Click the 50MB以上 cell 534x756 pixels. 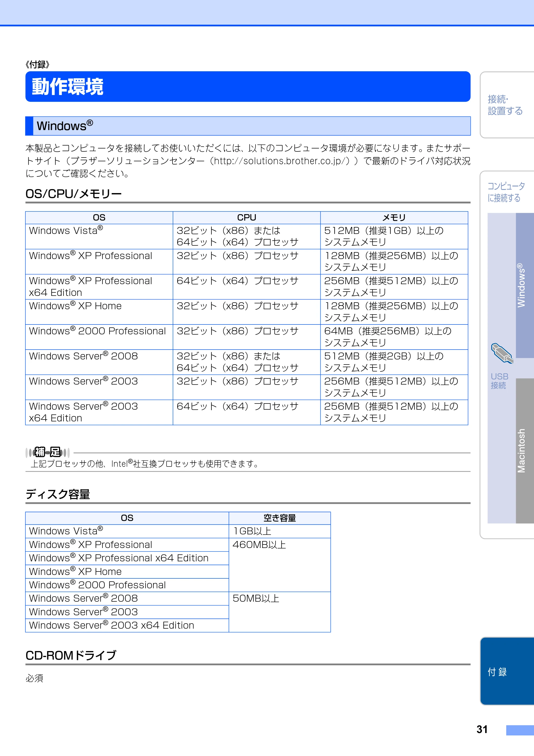280,612
